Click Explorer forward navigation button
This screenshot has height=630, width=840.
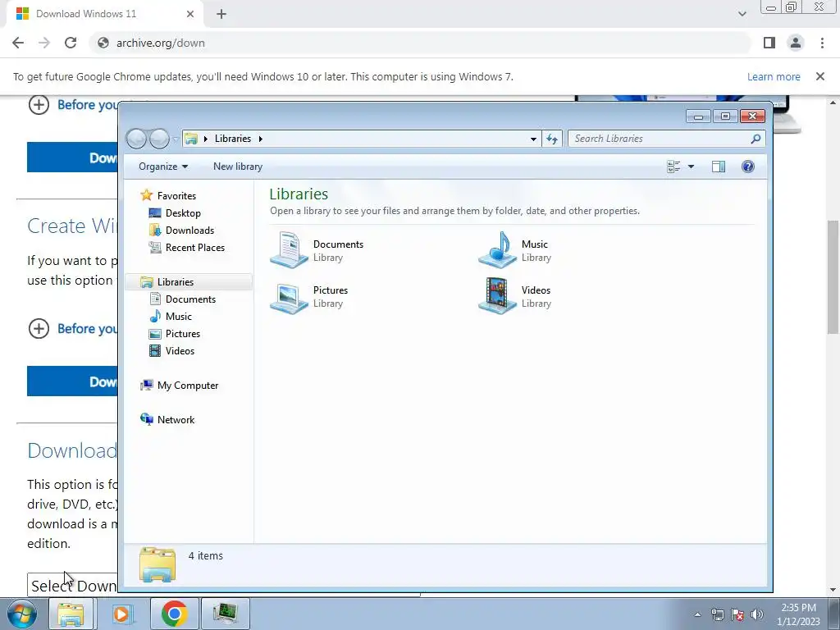[159, 139]
